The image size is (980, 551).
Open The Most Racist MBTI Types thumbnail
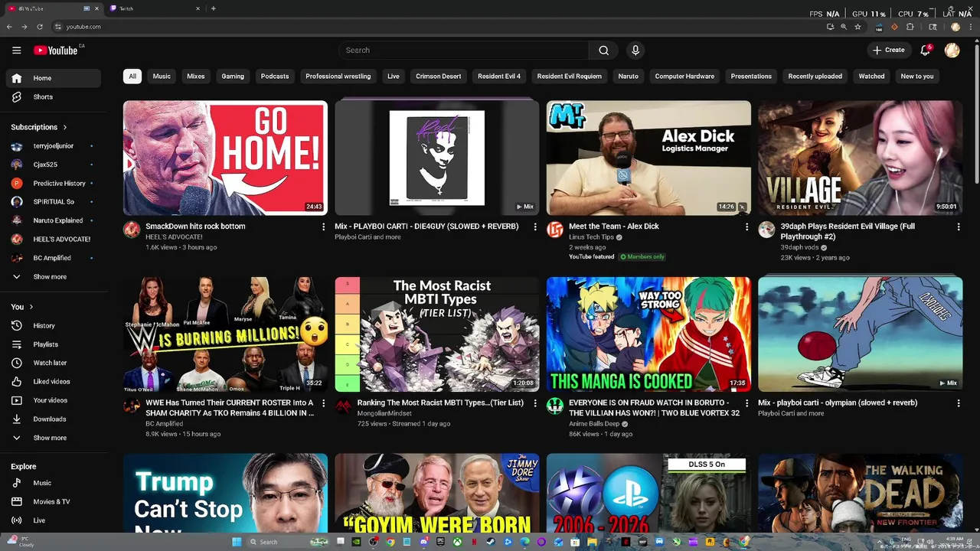pos(437,334)
